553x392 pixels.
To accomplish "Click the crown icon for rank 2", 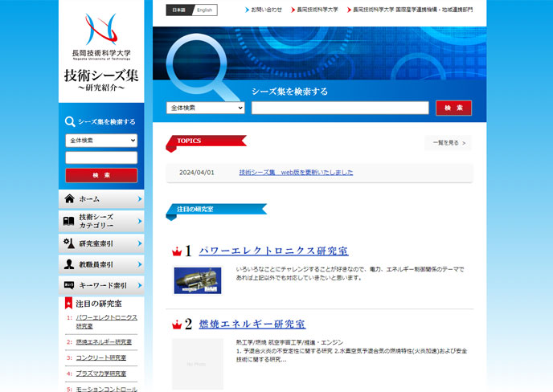I will 177,325.
